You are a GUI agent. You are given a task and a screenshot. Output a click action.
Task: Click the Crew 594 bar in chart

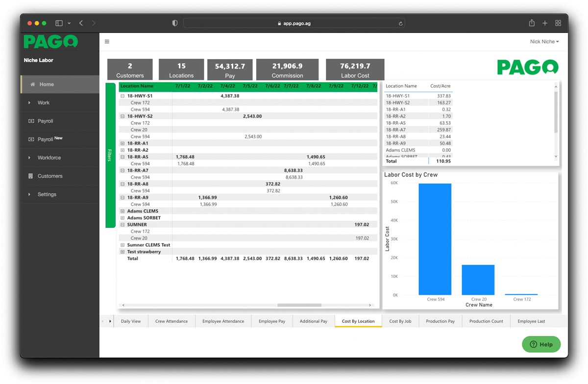point(435,239)
